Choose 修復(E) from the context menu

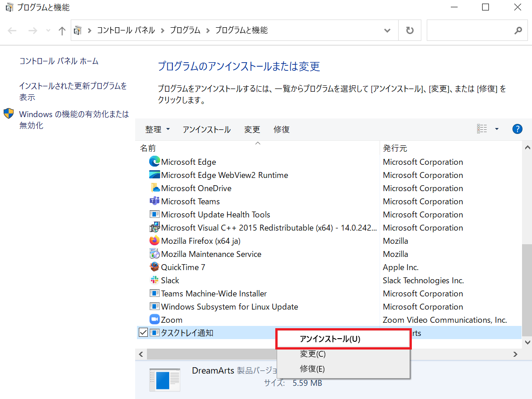pos(312,369)
